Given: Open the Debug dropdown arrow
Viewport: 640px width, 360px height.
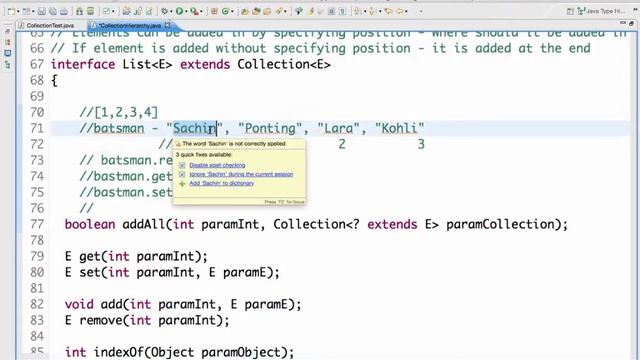Looking at the screenshot, I should 171,12.
